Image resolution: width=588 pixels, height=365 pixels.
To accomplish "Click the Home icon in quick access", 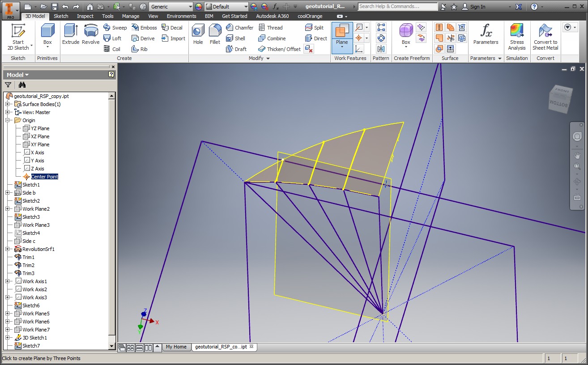I will tap(90, 7).
